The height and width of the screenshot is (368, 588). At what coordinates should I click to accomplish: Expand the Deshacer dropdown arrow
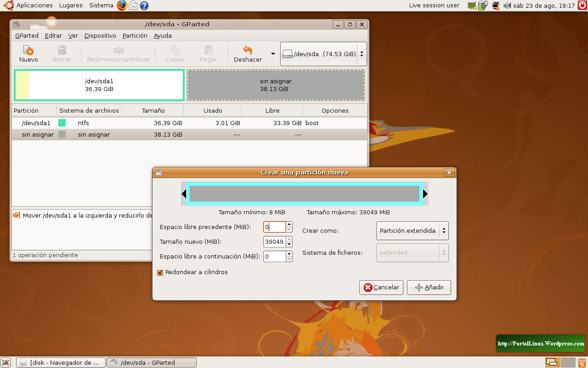click(x=273, y=54)
